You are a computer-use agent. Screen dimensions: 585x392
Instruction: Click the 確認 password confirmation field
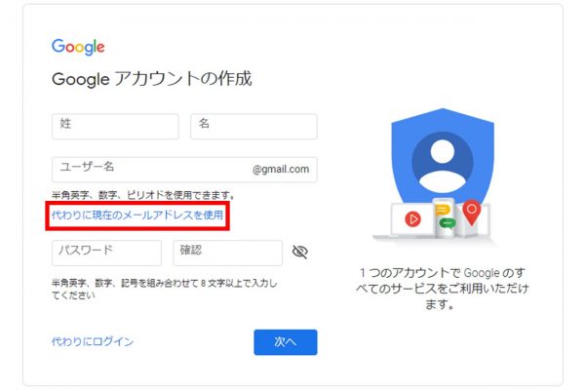pyautogui.click(x=227, y=253)
